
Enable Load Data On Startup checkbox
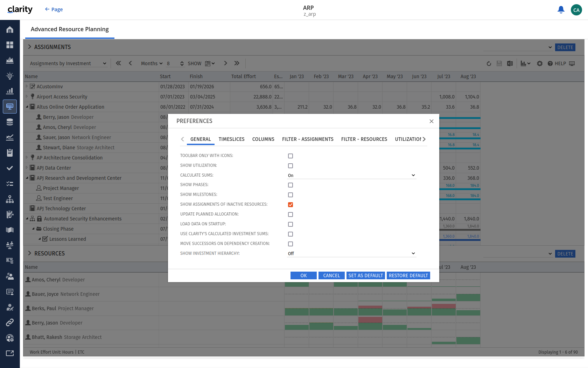pos(290,224)
